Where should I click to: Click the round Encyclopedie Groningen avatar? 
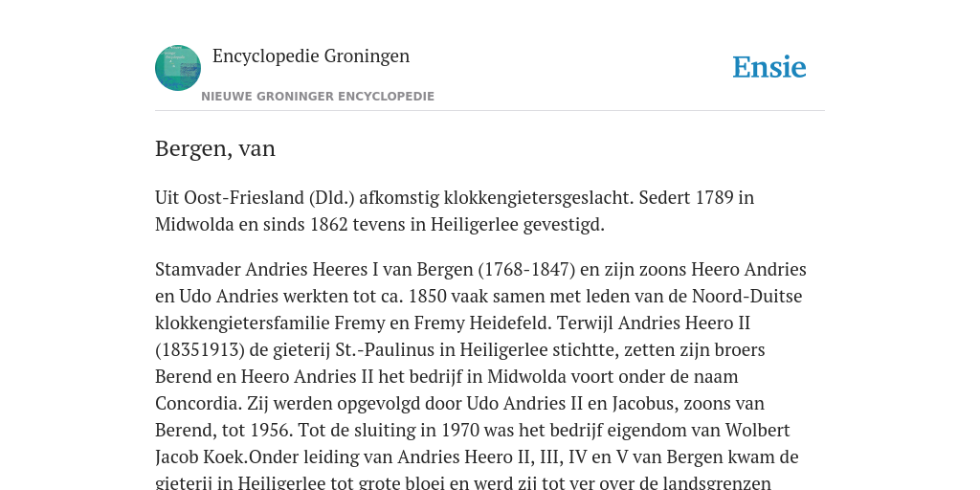pyautogui.click(x=178, y=68)
